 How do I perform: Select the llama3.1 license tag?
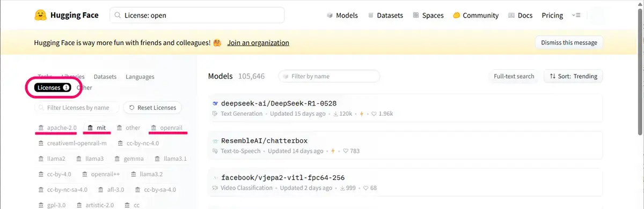(x=170, y=159)
